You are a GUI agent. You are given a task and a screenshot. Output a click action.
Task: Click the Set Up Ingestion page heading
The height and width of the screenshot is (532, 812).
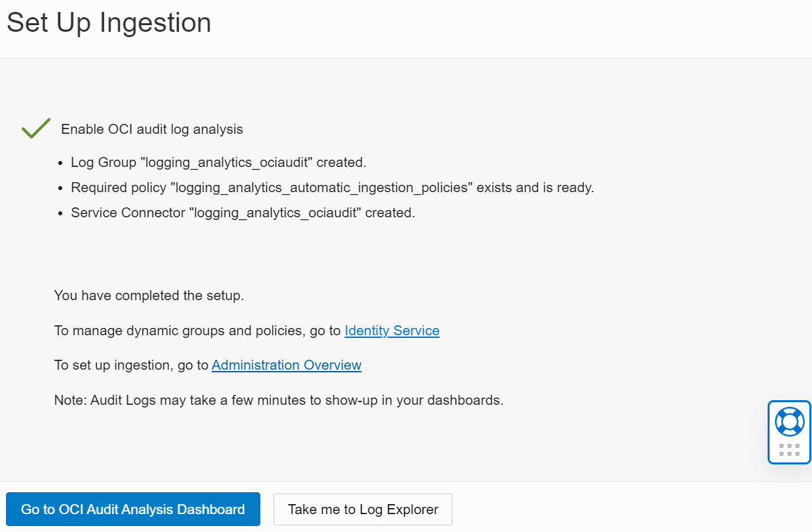109,23
